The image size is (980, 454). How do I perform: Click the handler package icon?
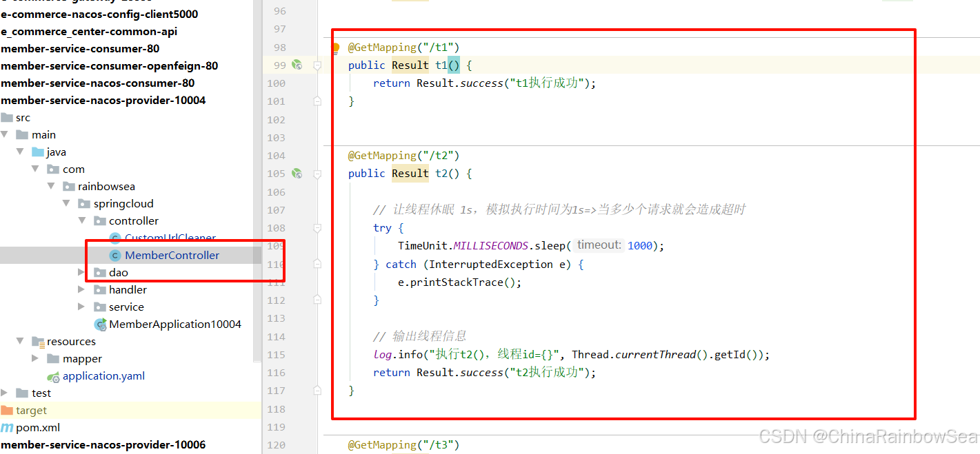coord(99,289)
